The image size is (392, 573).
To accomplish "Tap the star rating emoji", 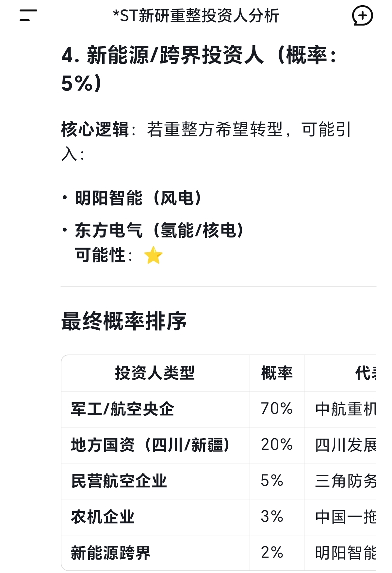I will [153, 255].
